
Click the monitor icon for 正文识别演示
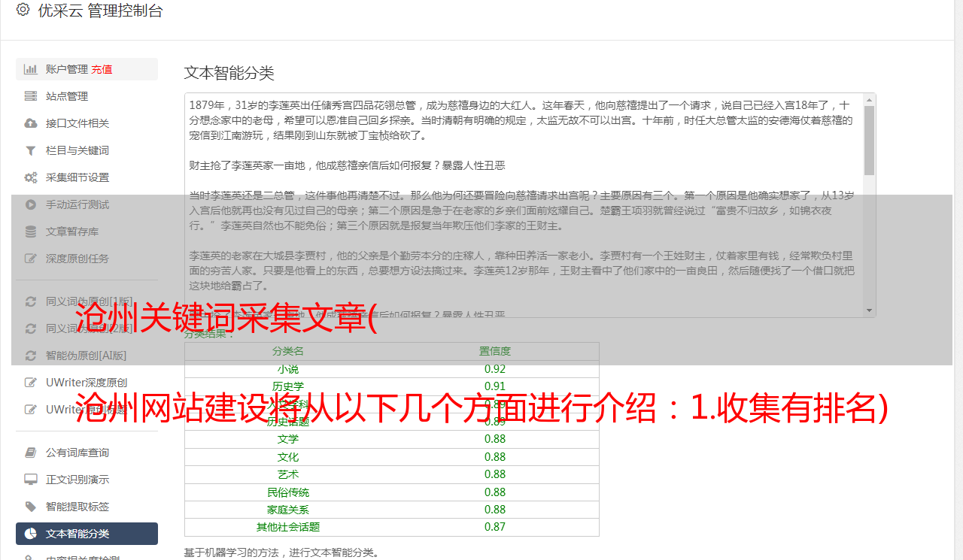[x=31, y=480]
